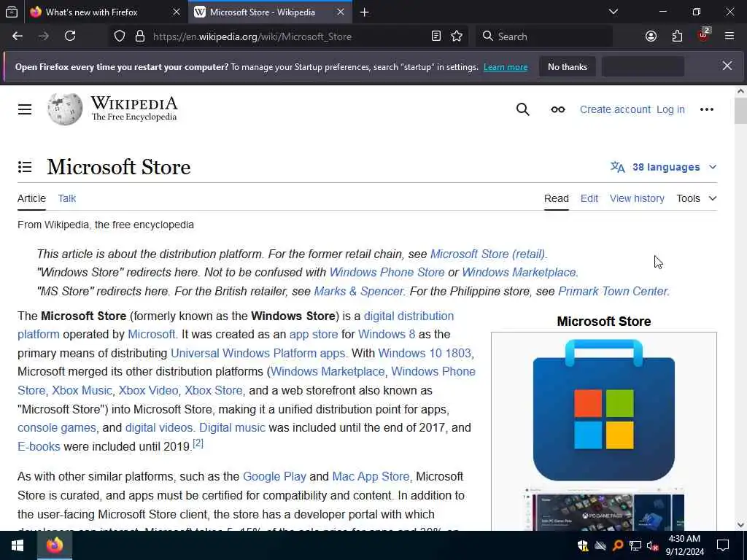Bookmark this page with the star
747x560 pixels.
(457, 36)
